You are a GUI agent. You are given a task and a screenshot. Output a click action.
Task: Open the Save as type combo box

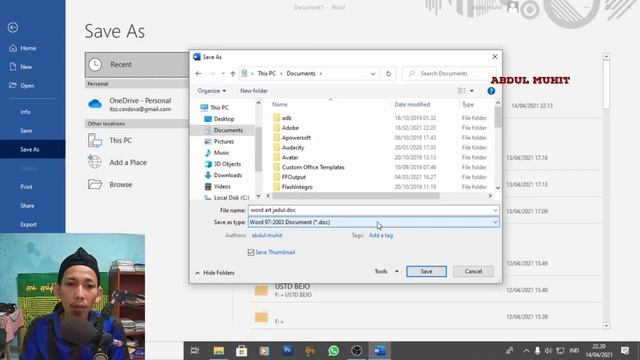coord(373,222)
